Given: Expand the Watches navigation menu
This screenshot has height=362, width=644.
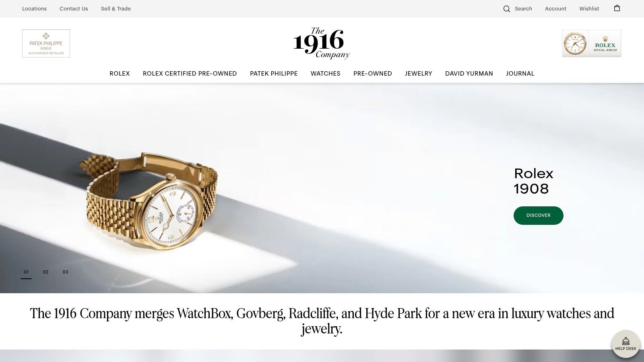Looking at the screenshot, I should 326,74.
